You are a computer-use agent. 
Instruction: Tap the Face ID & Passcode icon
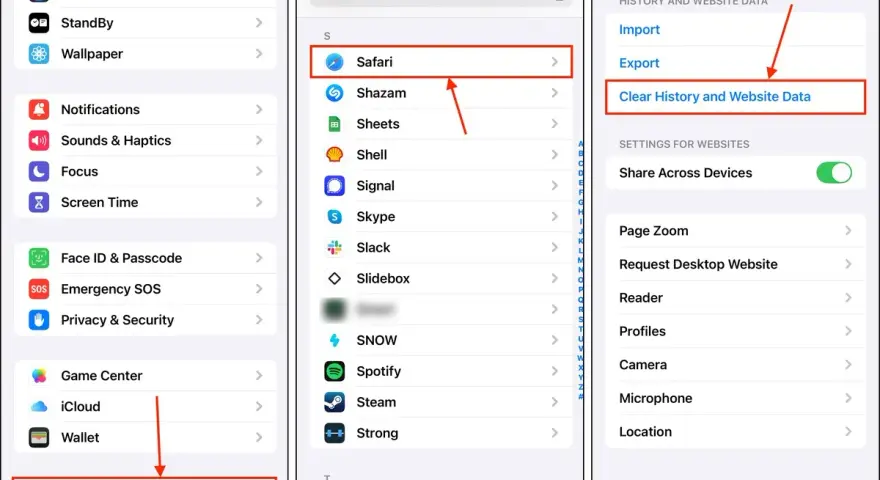pos(39,258)
